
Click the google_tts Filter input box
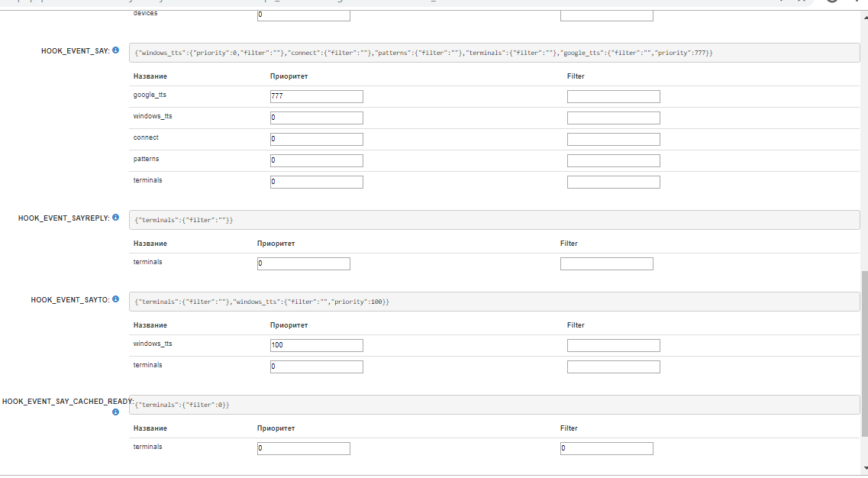point(613,97)
